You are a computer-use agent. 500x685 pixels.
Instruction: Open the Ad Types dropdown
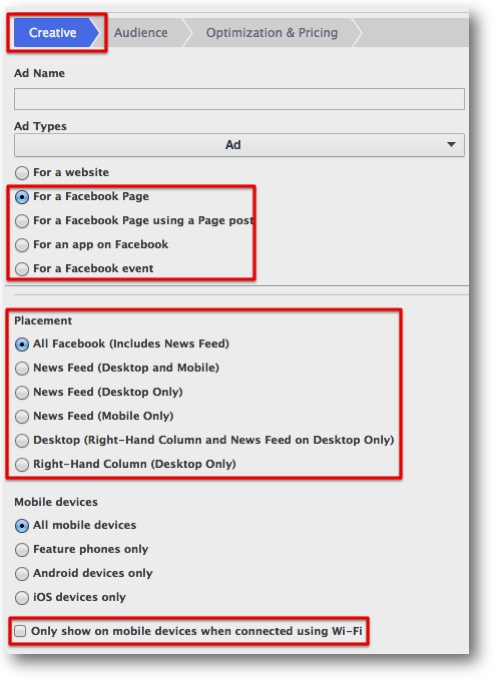coord(239,145)
